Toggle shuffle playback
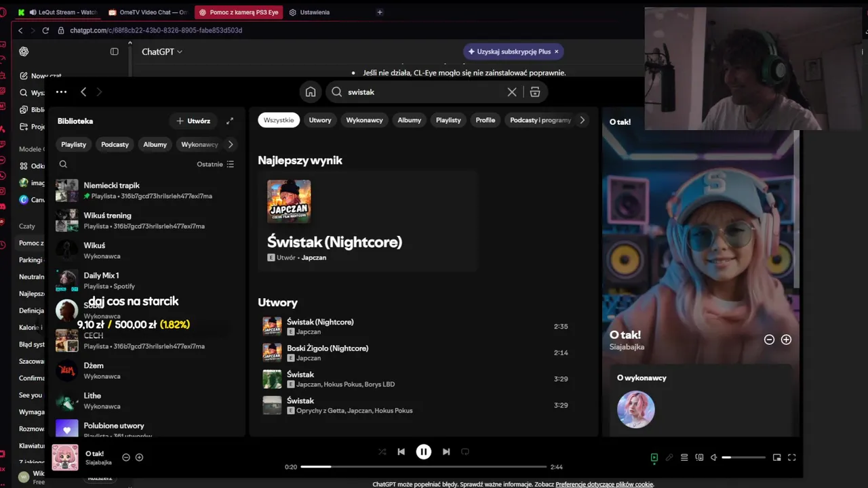Screen dimensions: 868x488 coord(382,451)
